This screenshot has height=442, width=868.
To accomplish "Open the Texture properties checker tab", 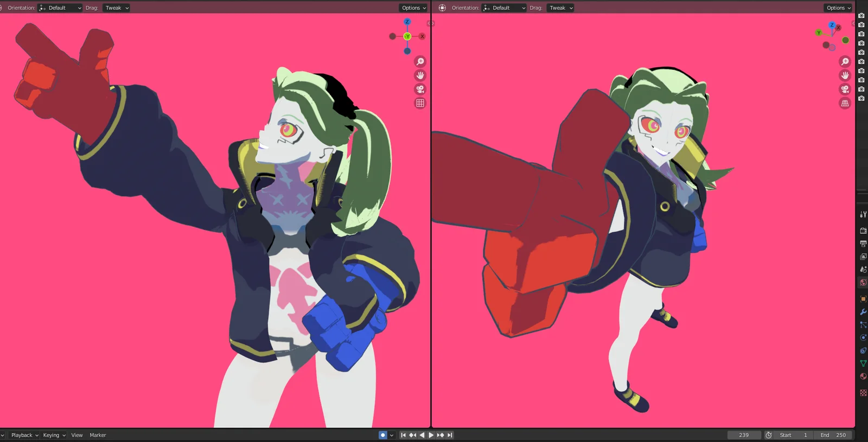I will click(x=863, y=393).
